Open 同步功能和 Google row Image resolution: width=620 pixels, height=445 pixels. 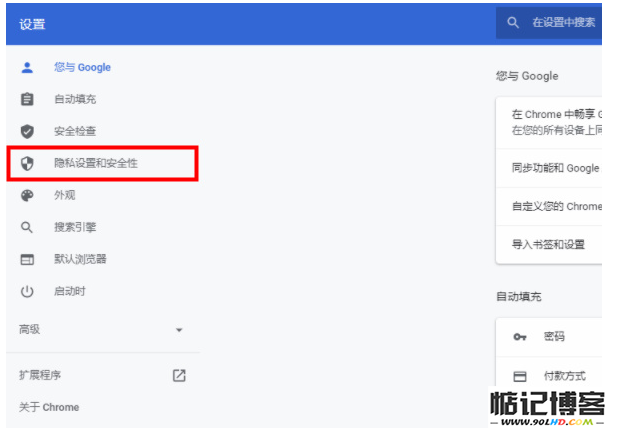tap(549, 168)
